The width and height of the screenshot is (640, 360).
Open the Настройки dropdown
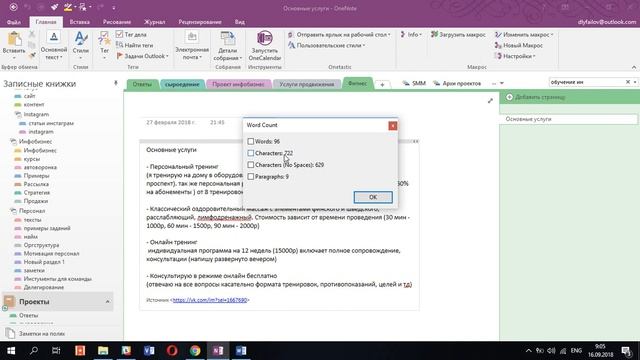coord(515,56)
